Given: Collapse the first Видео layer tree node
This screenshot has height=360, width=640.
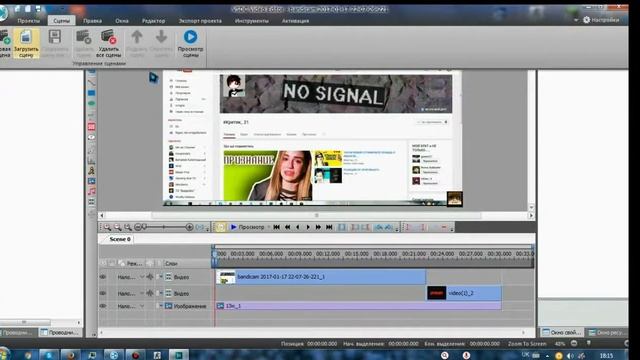Looking at the screenshot, I should click(x=160, y=277).
